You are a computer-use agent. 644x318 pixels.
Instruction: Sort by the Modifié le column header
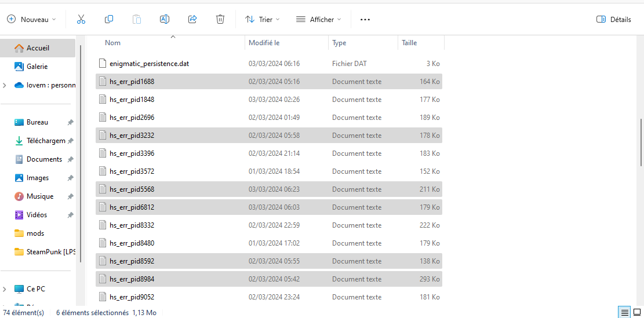click(264, 43)
